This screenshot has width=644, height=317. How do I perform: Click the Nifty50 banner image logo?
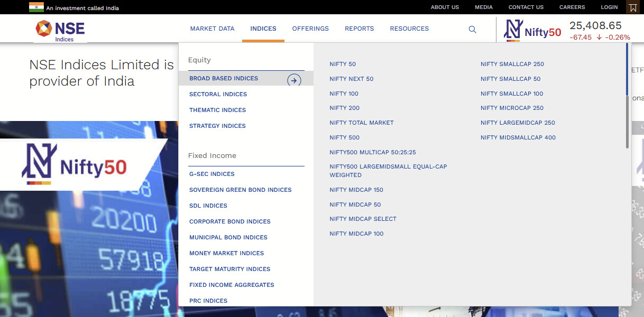tap(75, 164)
